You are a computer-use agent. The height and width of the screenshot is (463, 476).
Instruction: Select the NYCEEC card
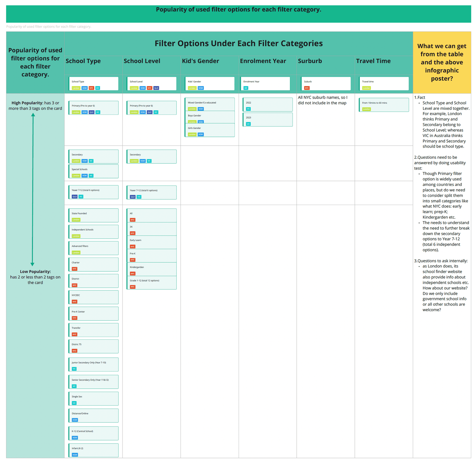94,297
